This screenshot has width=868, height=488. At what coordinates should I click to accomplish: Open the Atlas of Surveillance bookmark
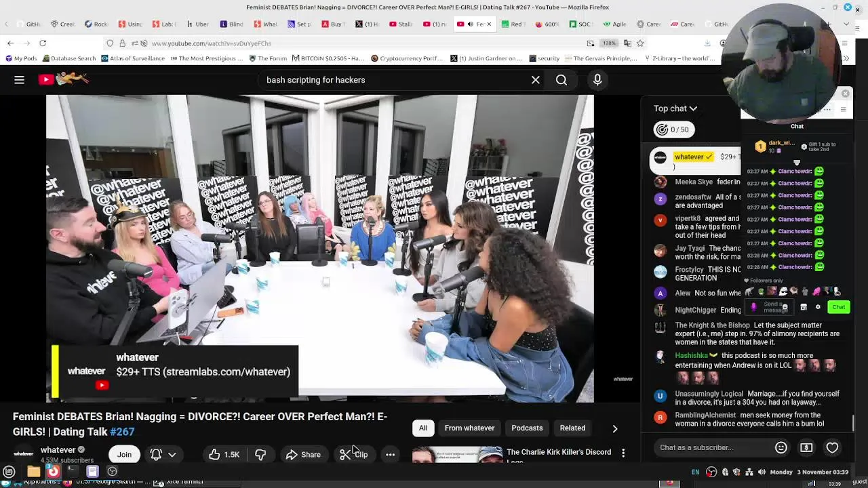[133, 58]
